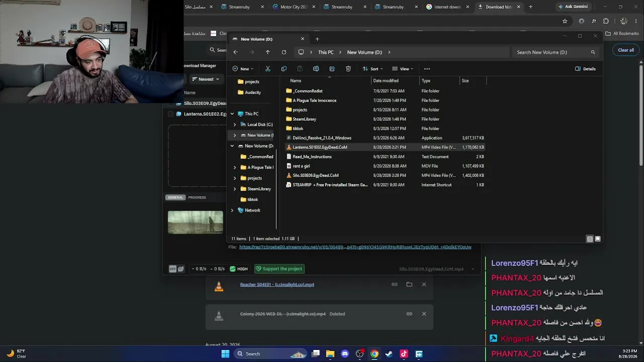
Task: Toggle the Details pane in Explorer
Action: [x=586, y=69]
